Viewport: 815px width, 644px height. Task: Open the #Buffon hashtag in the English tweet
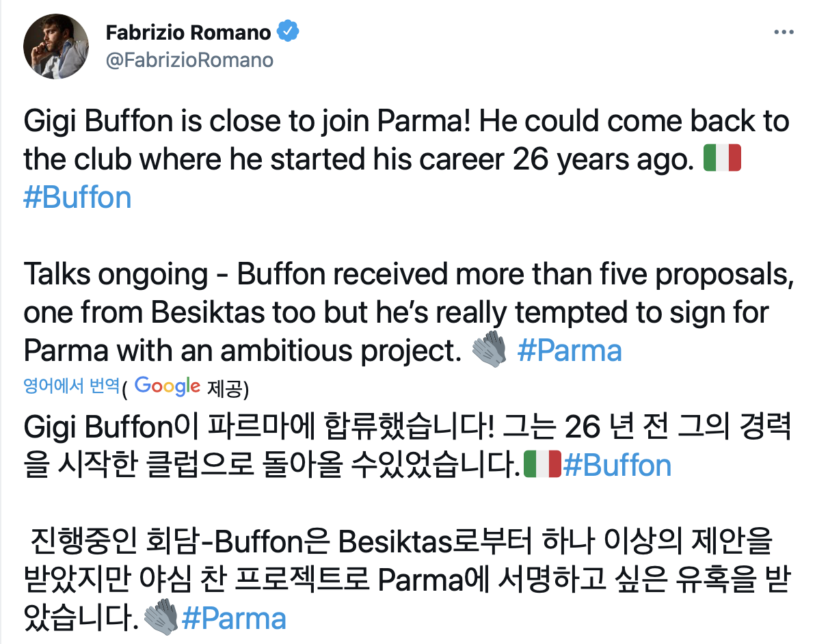coord(77,198)
